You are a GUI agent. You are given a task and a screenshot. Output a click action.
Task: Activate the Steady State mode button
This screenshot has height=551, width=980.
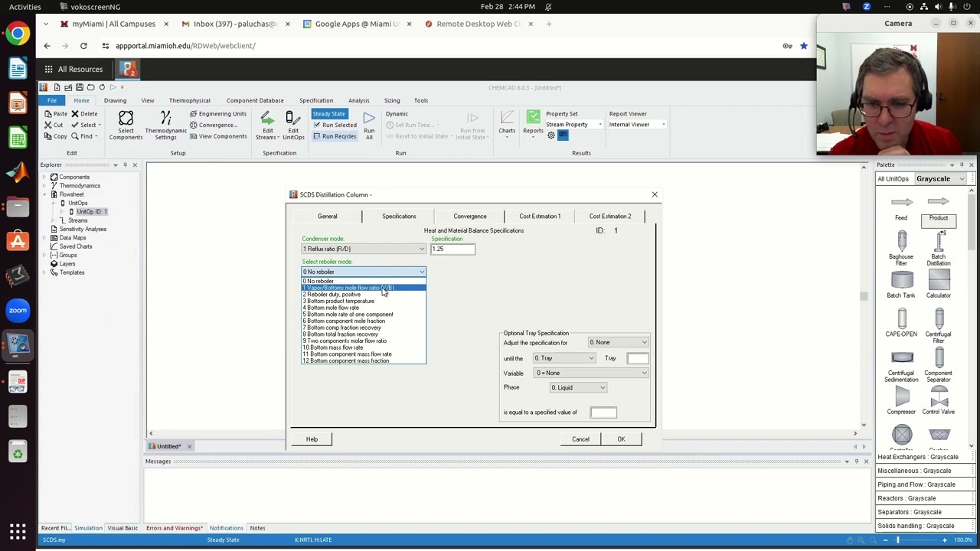click(x=328, y=114)
